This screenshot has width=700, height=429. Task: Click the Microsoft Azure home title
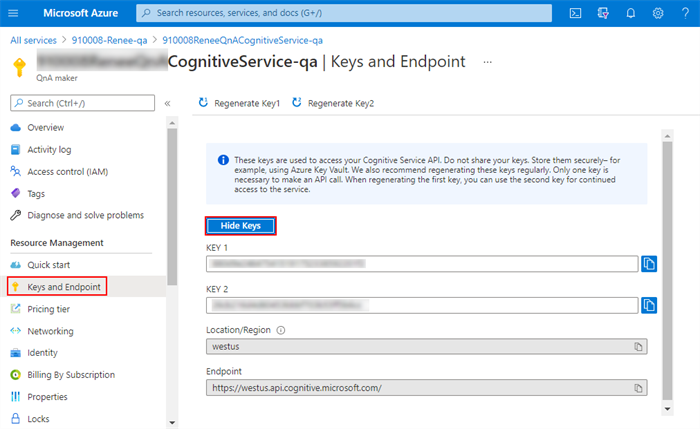coord(80,13)
